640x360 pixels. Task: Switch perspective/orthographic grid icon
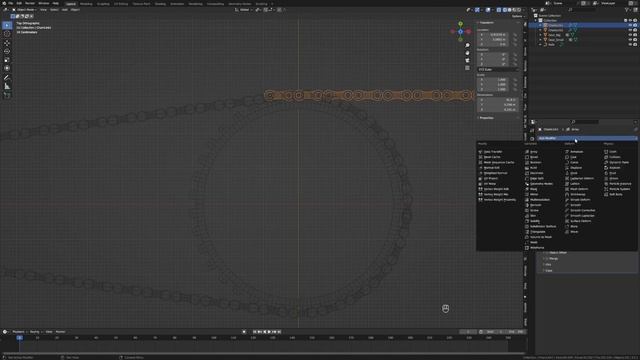467,68
